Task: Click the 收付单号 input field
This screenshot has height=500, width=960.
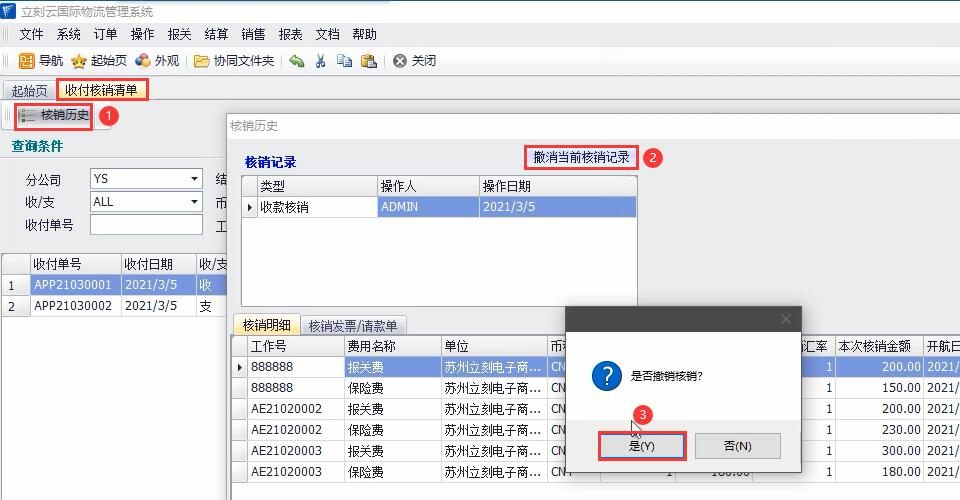Action: [x=146, y=225]
